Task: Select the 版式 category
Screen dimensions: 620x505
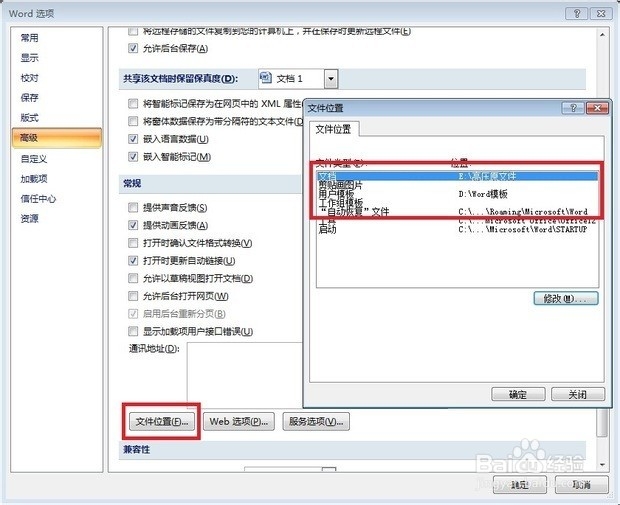Action: [x=30, y=117]
